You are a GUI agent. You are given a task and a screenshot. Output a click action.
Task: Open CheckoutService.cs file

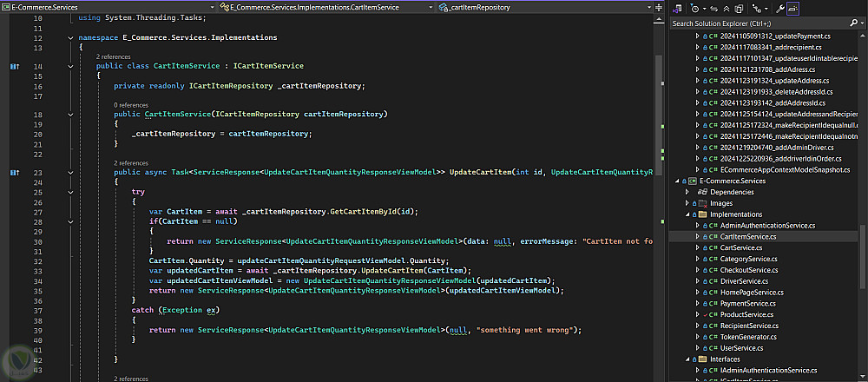(749, 270)
